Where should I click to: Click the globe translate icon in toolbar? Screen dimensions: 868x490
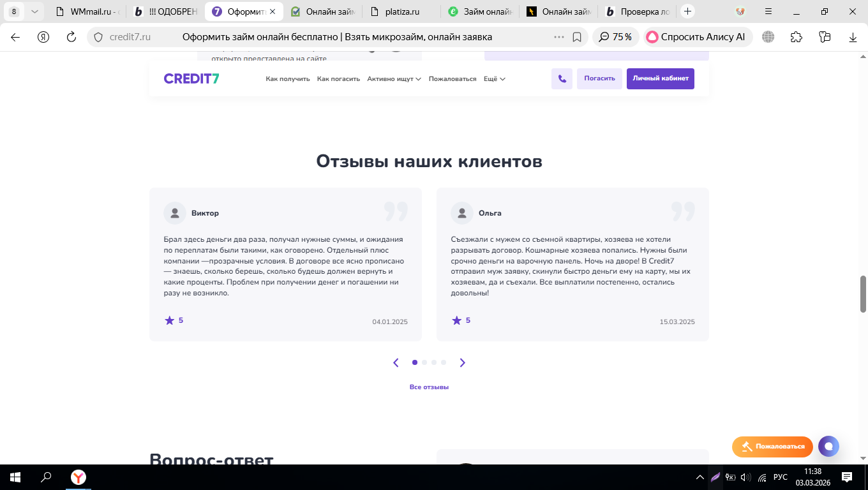pyautogui.click(x=768, y=37)
